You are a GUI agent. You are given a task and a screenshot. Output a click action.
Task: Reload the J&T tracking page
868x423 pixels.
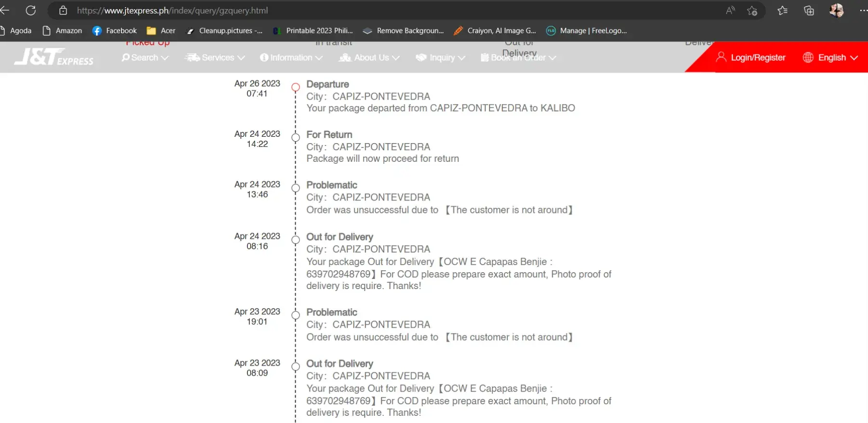click(x=31, y=10)
